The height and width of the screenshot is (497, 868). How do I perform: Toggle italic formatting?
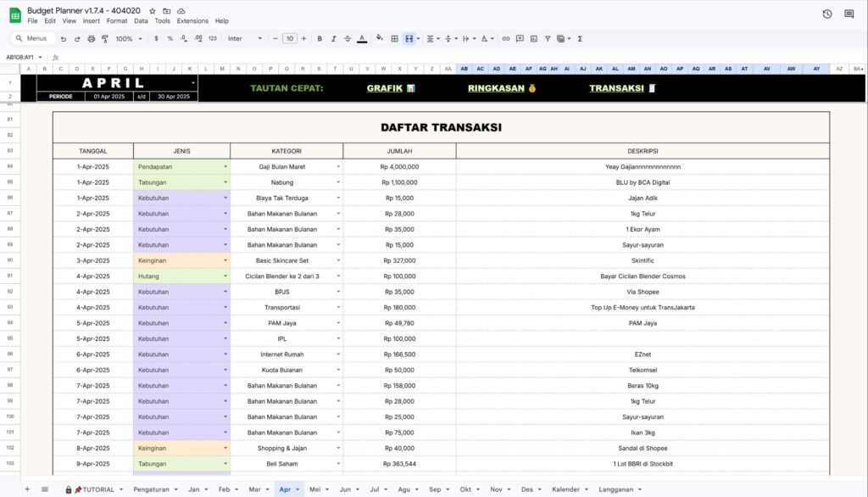click(334, 39)
